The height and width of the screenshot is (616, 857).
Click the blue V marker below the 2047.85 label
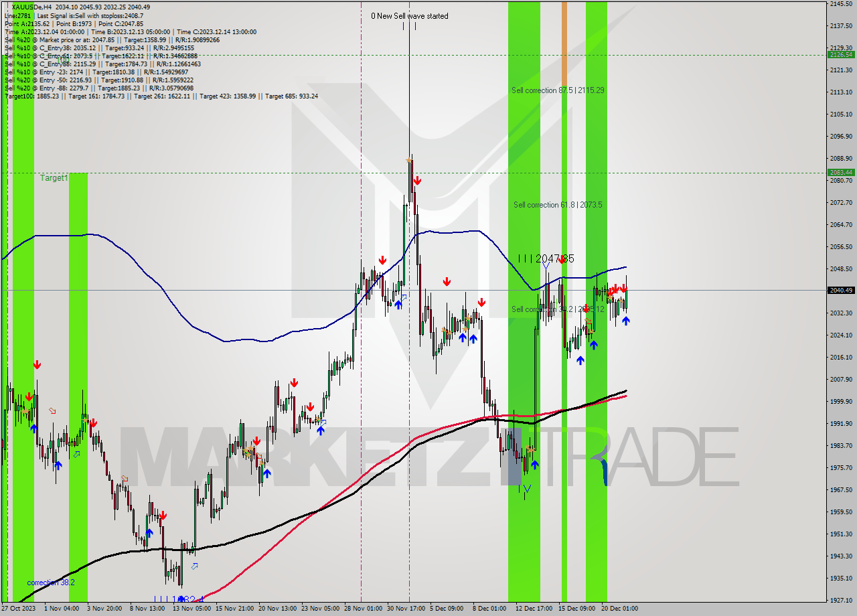[x=546, y=266]
